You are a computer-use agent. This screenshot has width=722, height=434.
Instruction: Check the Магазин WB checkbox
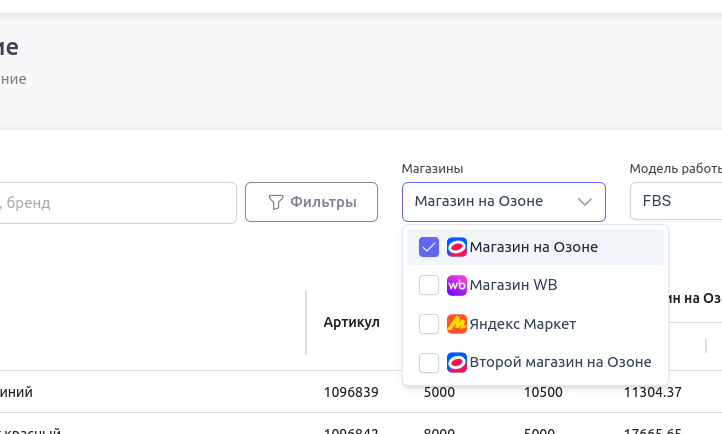click(429, 285)
